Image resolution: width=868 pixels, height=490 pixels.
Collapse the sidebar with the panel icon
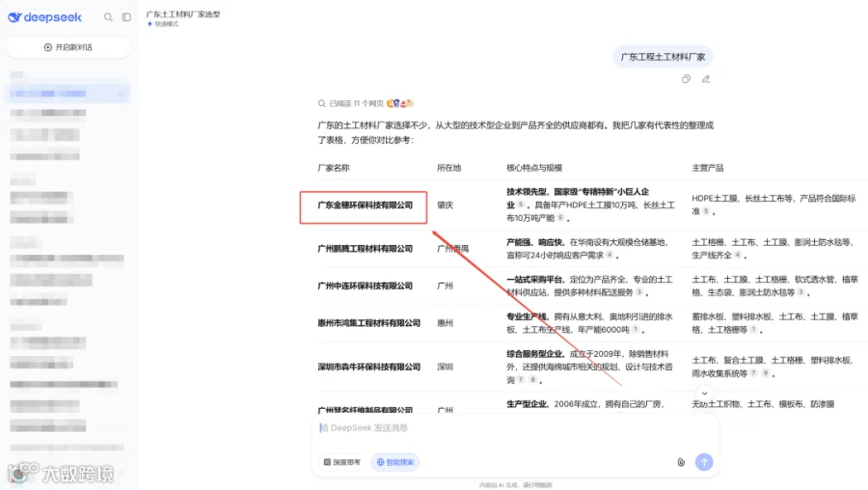pyautogui.click(x=126, y=17)
